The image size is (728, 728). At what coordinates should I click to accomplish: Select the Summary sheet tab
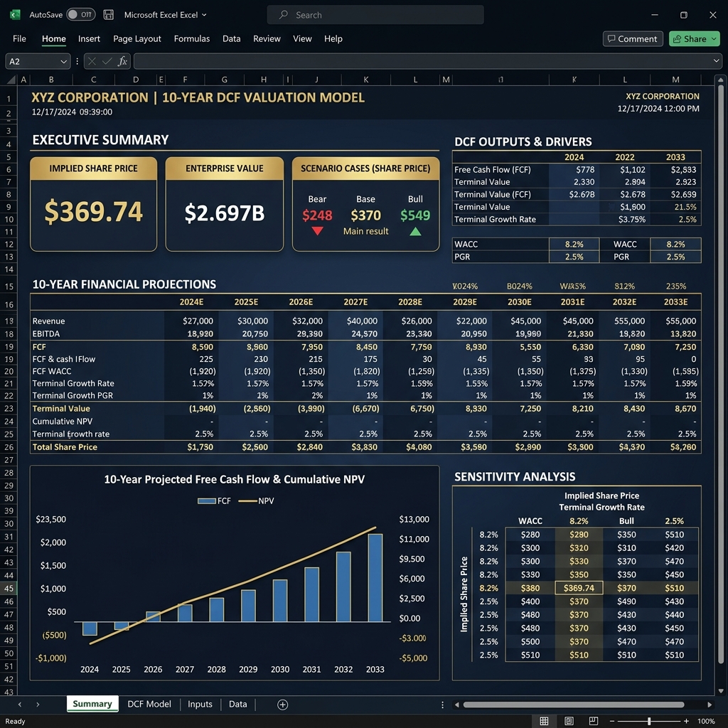pos(92,704)
